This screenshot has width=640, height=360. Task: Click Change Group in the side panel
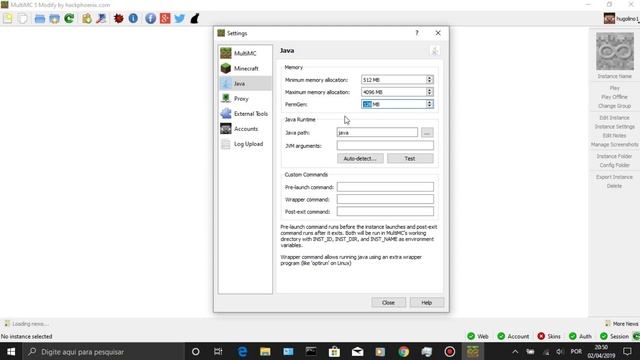pos(614,106)
